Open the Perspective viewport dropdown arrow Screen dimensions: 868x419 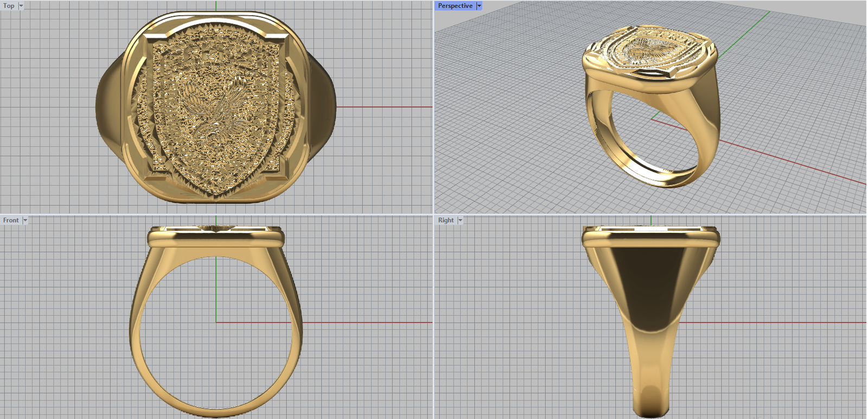click(479, 6)
